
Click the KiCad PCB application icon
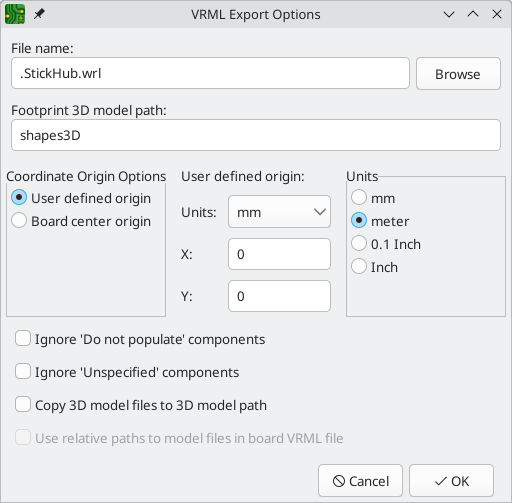pyautogui.click(x=15, y=14)
